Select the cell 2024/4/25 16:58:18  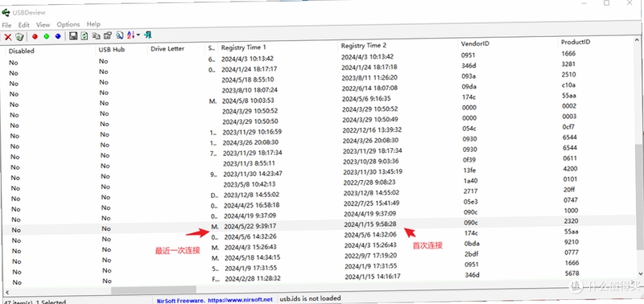tap(251, 205)
